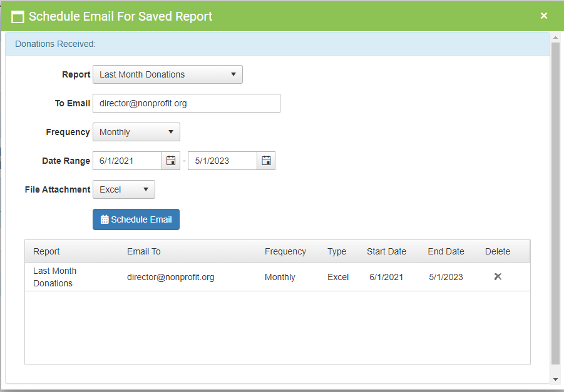
Task: Click the end date 5/1/2023 field
Action: tap(223, 161)
